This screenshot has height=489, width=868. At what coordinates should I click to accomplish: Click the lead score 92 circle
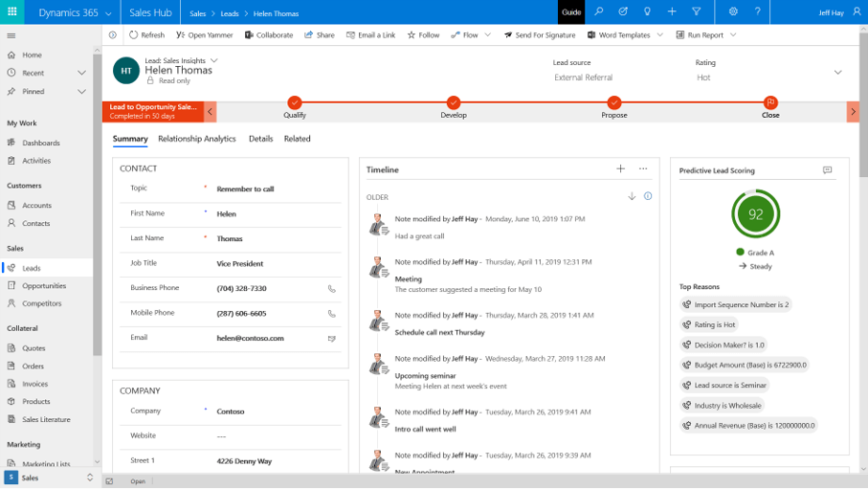click(756, 214)
